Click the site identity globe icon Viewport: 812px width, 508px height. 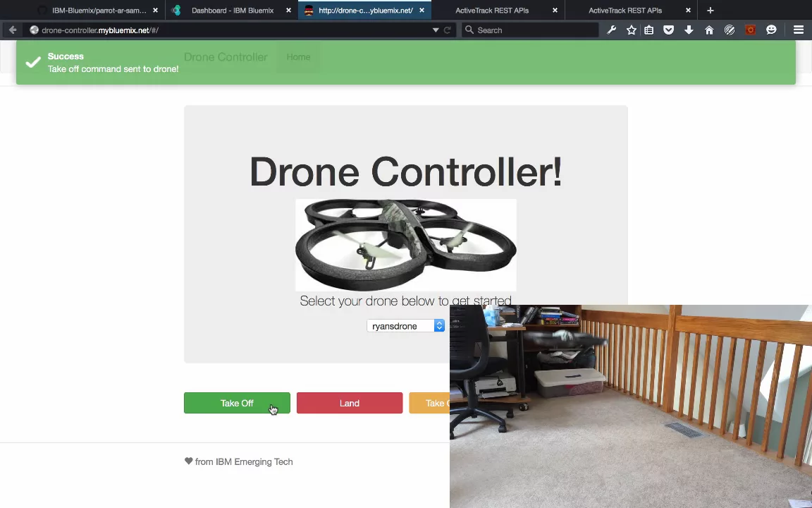[x=34, y=30]
